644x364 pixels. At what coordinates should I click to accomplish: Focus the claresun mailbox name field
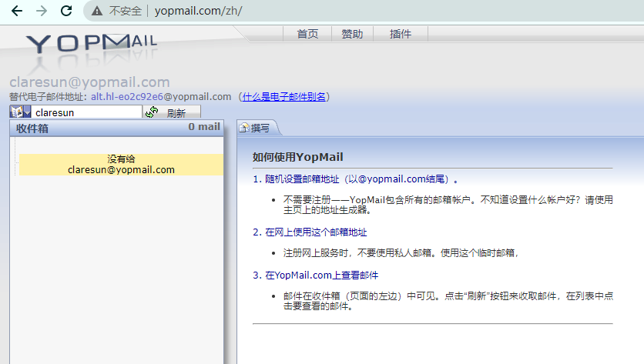click(86, 112)
